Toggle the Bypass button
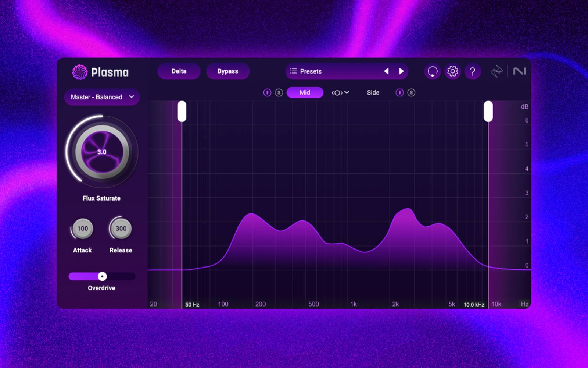This screenshot has width=588, height=368. pyautogui.click(x=228, y=71)
